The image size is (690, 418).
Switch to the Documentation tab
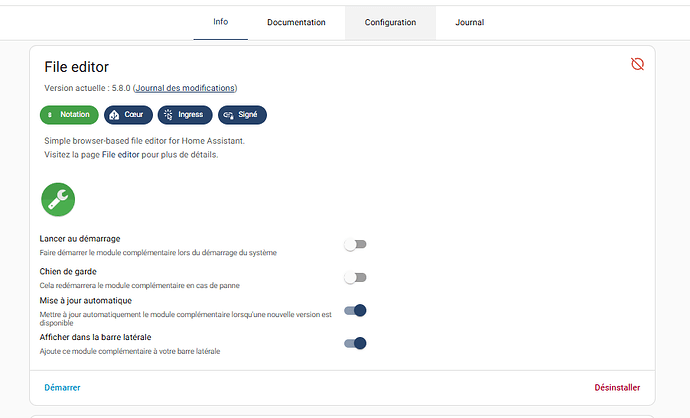tap(296, 22)
